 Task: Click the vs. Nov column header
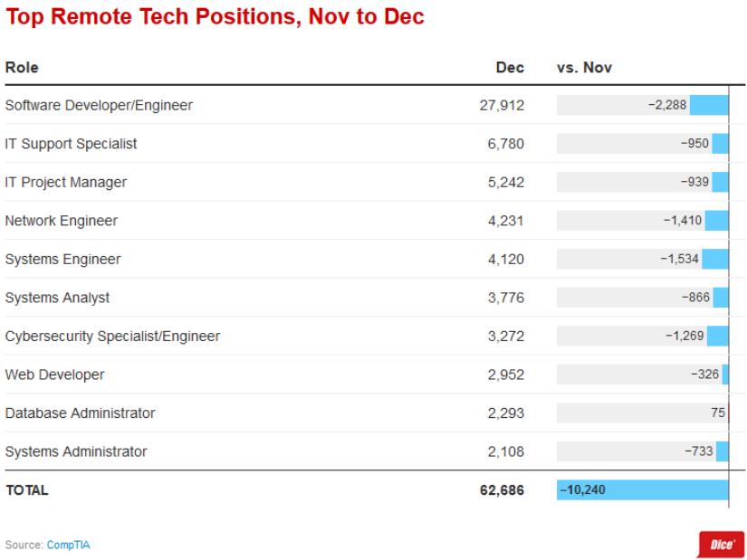586,68
